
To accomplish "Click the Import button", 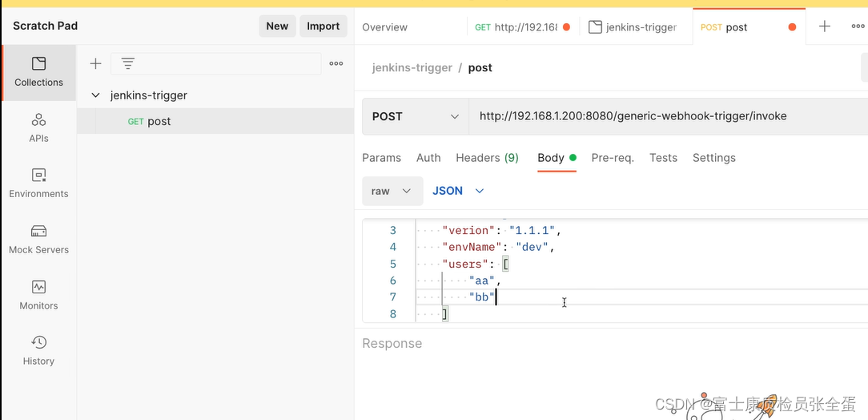I will coord(323,26).
